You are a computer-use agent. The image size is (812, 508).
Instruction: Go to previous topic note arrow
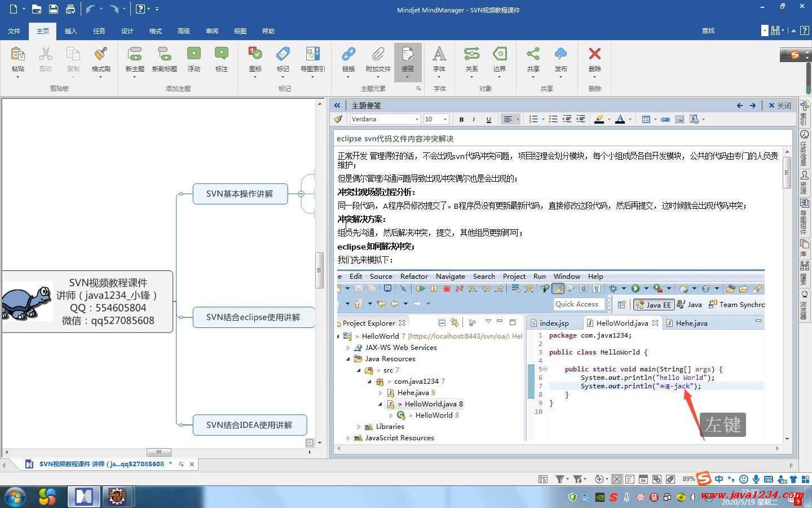pyautogui.click(x=740, y=106)
